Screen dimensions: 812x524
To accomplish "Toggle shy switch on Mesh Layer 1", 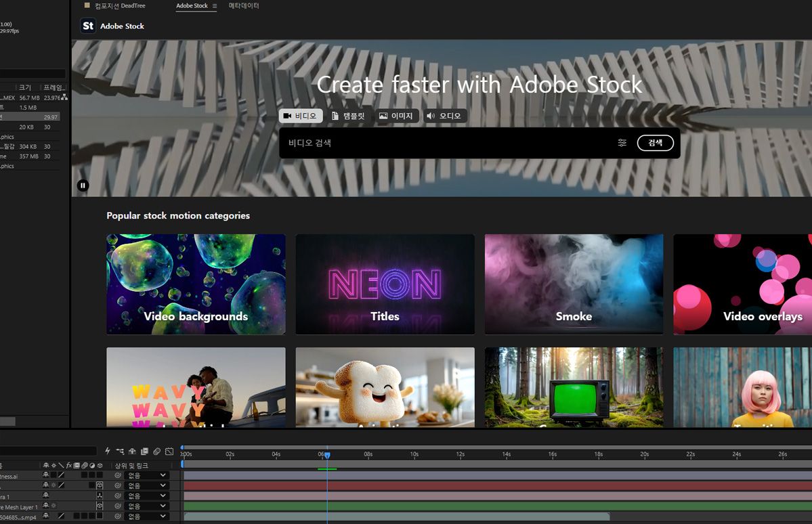I will coord(46,505).
